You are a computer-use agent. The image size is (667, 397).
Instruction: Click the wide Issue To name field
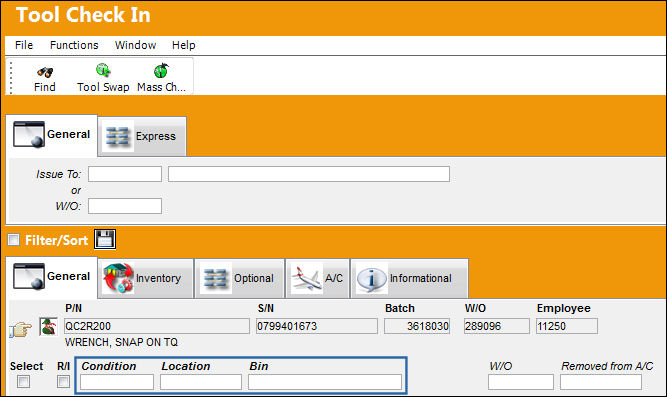click(309, 174)
